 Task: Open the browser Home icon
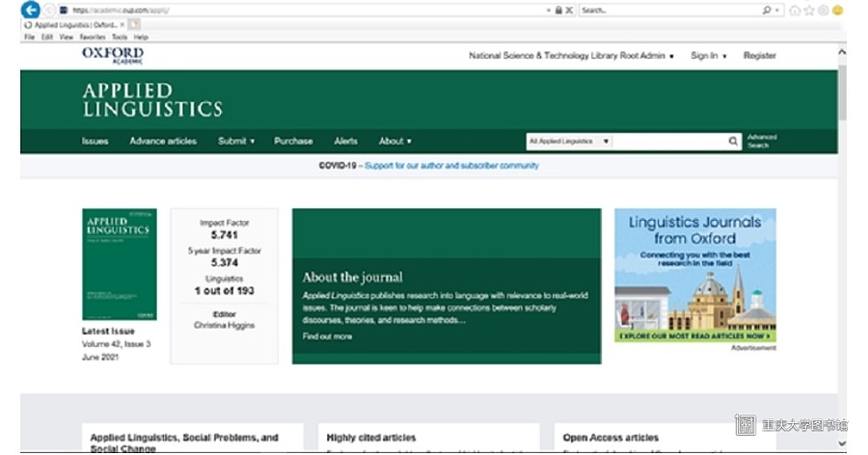[795, 11]
